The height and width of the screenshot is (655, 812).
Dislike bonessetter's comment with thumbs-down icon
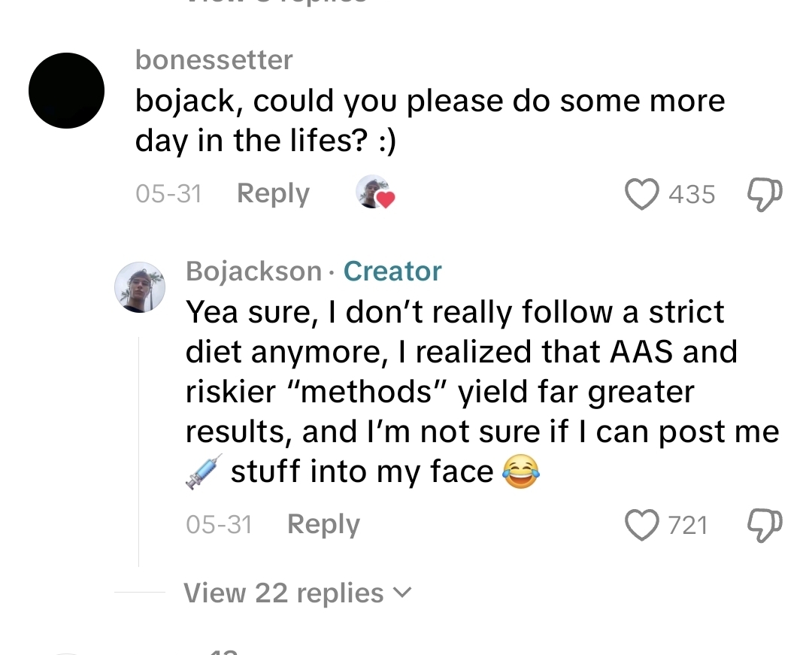point(765,195)
